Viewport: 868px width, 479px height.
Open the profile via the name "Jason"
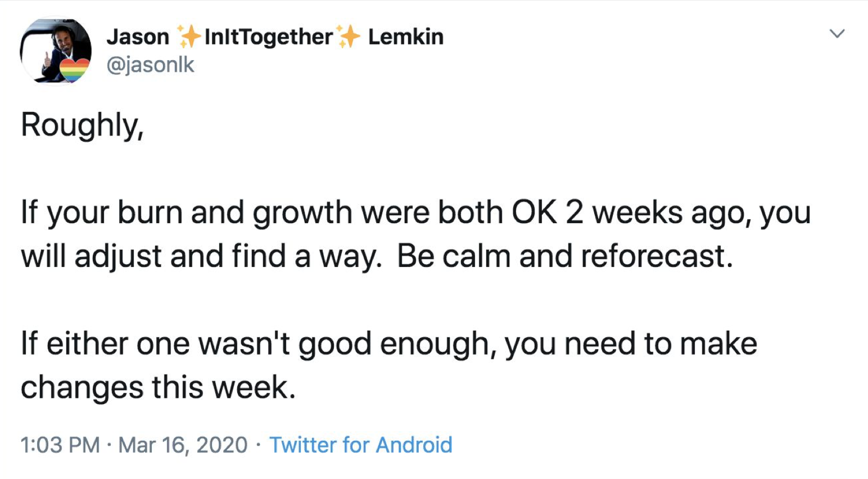coord(138,37)
